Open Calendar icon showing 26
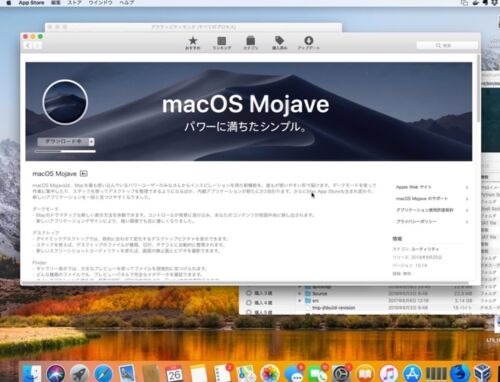Viewport: 500px width, 382px height. coord(174,373)
